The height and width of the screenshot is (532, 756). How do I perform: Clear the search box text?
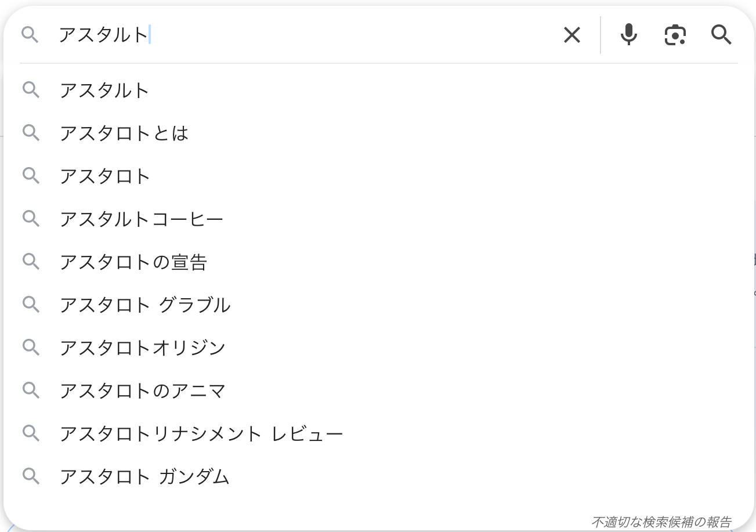571,35
